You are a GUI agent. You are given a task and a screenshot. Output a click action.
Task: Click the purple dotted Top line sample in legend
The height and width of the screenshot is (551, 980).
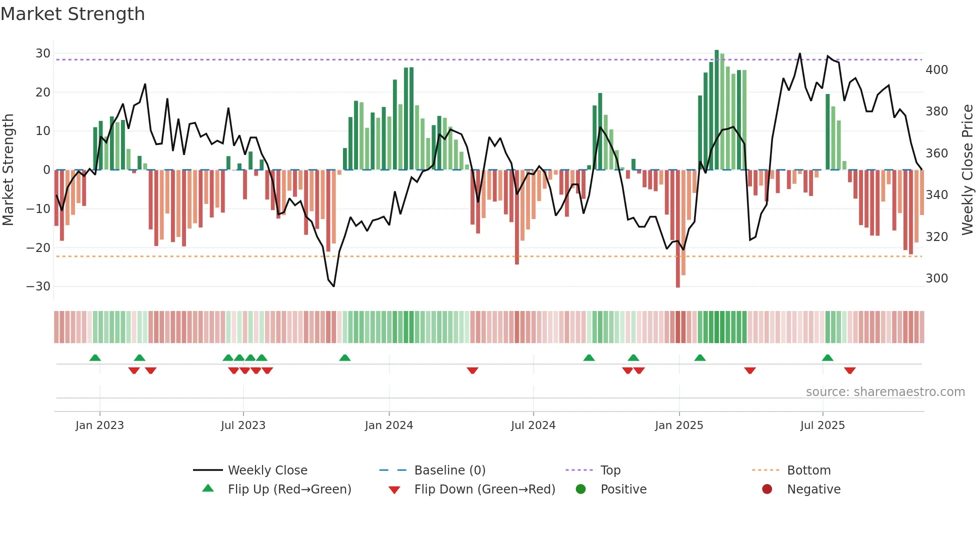579,470
